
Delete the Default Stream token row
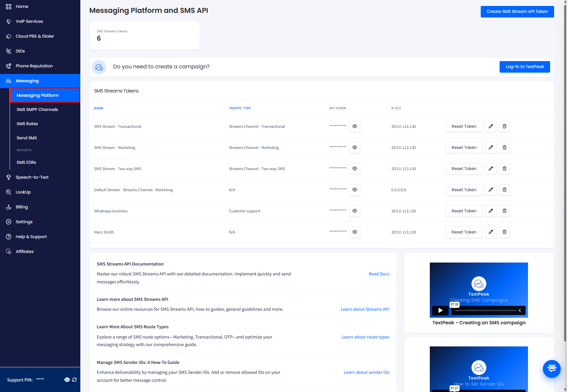coord(505,190)
